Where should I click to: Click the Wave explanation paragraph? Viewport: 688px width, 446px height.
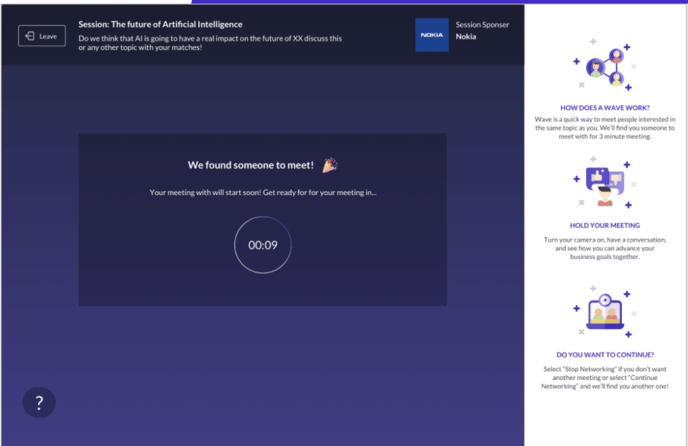pyautogui.click(x=605, y=128)
